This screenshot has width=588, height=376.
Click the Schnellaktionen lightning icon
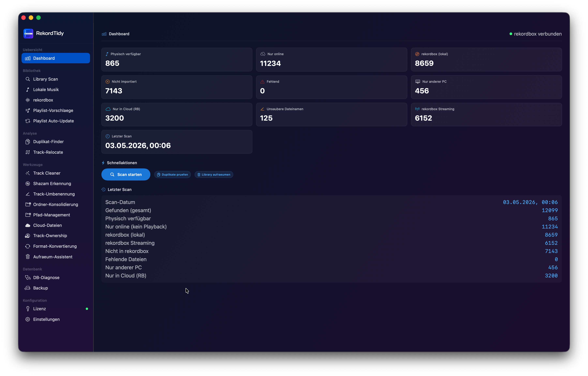[x=103, y=163]
